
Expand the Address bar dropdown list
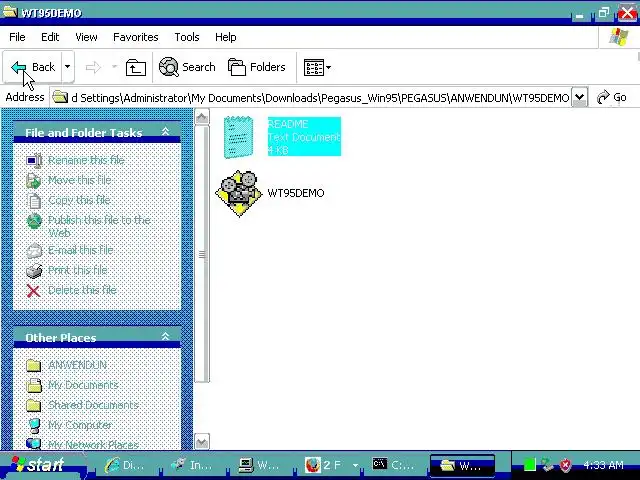tap(580, 98)
